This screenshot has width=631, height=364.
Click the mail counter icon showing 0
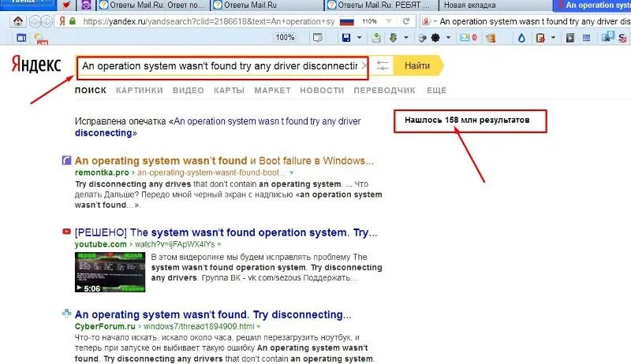point(469,38)
